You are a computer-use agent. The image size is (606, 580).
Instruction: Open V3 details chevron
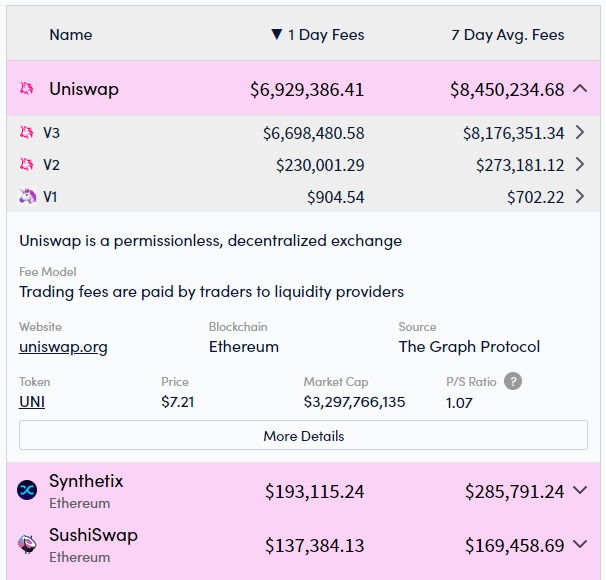click(580, 133)
